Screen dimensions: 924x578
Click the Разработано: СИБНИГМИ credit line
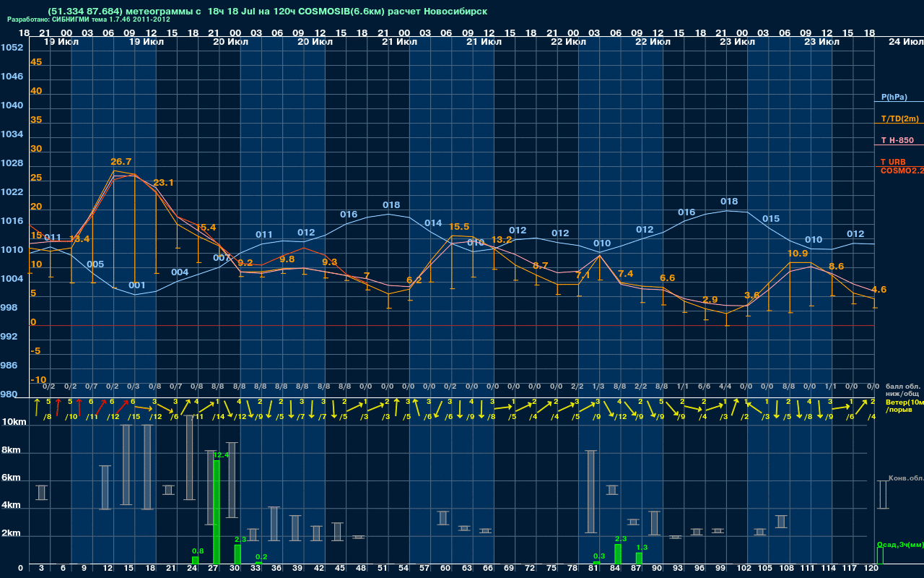pyautogui.click(x=89, y=20)
